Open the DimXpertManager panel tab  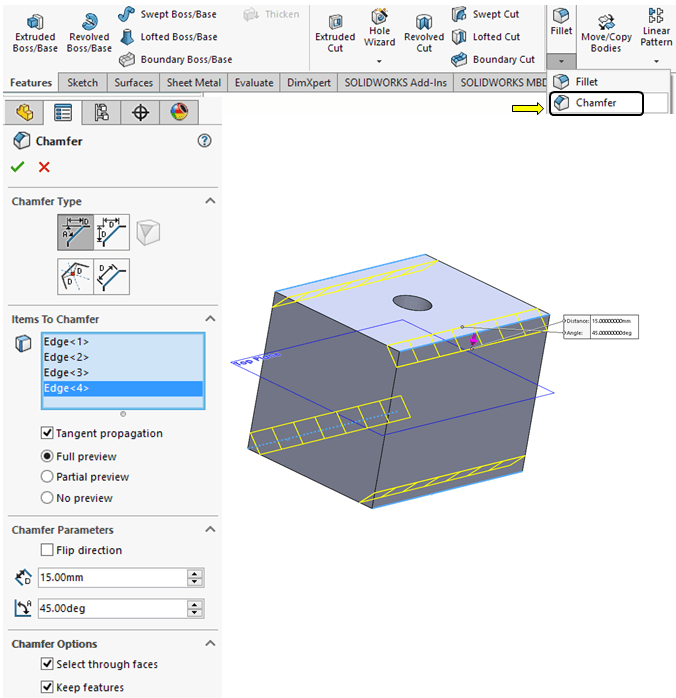[x=140, y=112]
